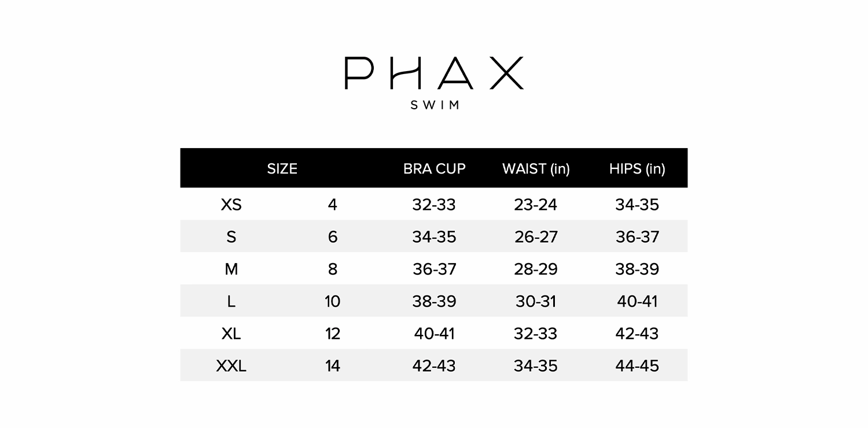Image resolution: width=868 pixels, height=428 pixels.
Task: Select the M size label
Action: coord(231,270)
